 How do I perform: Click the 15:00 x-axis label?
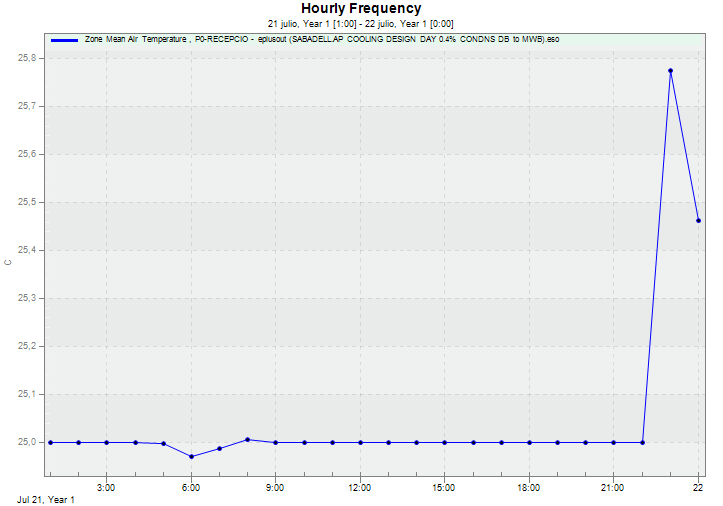point(444,488)
